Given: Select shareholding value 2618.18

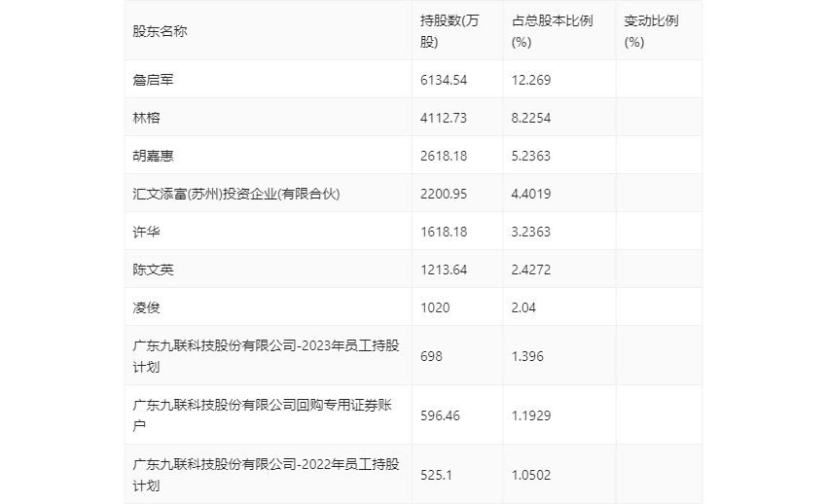Looking at the screenshot, I should coord(444,156).
